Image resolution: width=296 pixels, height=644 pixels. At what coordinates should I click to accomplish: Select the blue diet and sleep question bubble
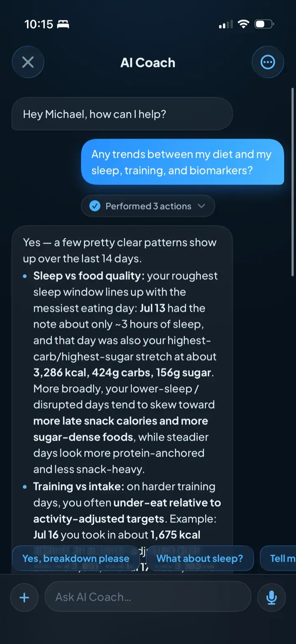point(183,162)
